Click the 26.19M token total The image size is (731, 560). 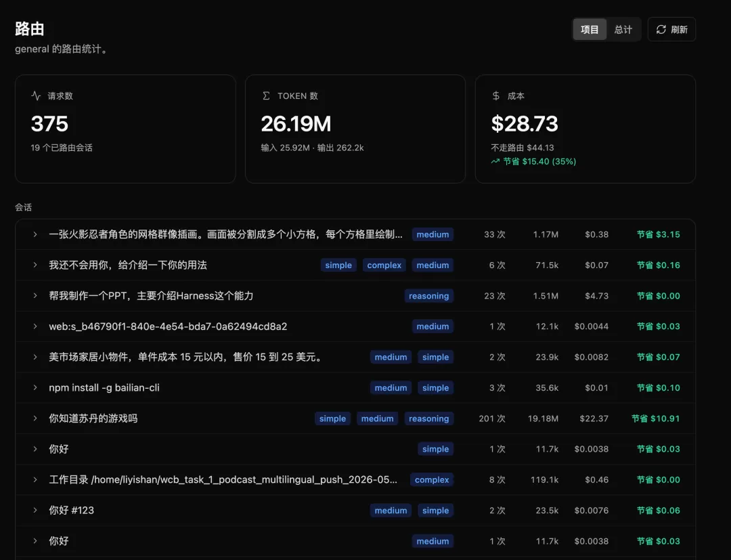click(x=296, y=123)
